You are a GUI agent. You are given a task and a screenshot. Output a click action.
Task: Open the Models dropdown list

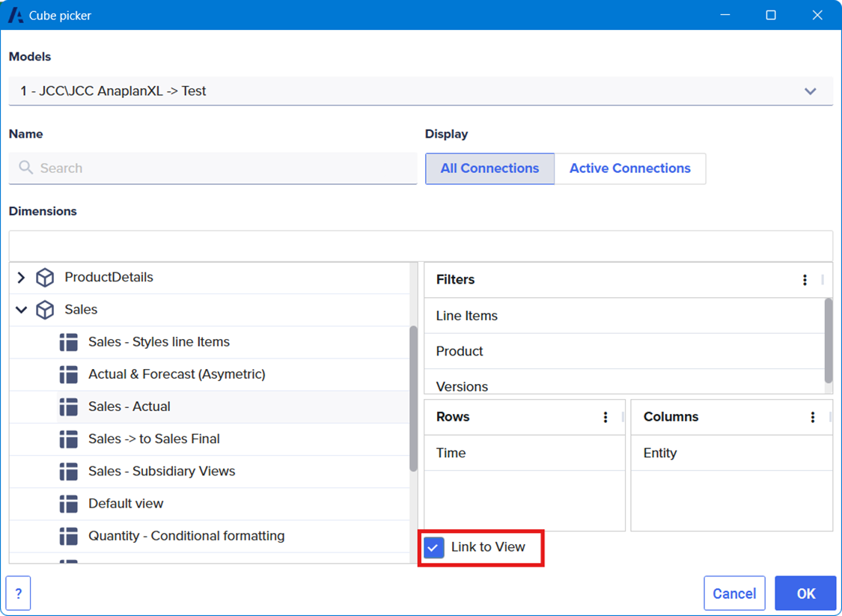coord(810,91)
